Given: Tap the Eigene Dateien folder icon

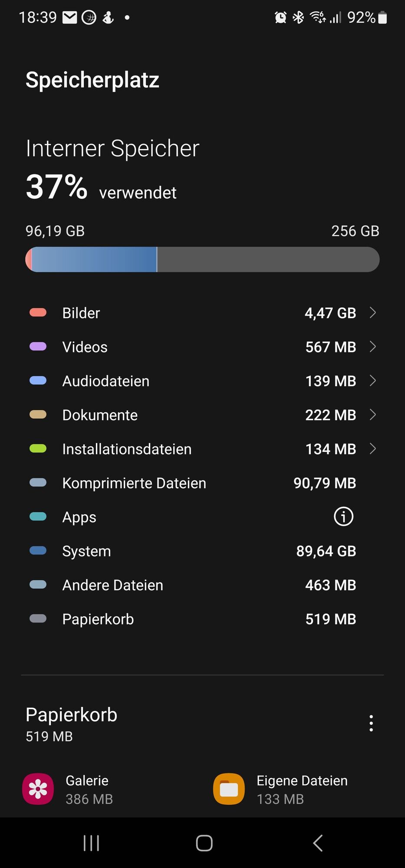Looking at the screenshot, I should pos(229,789).
